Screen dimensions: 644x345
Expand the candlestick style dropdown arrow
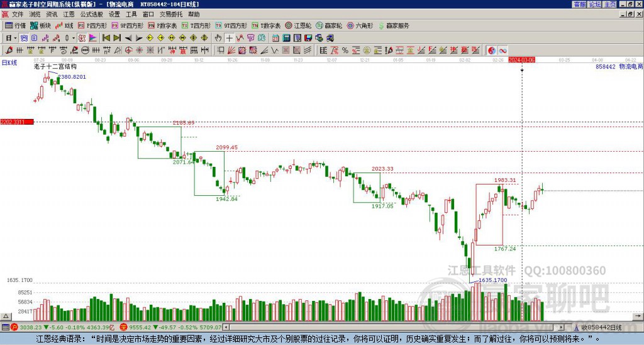point(74,38)
